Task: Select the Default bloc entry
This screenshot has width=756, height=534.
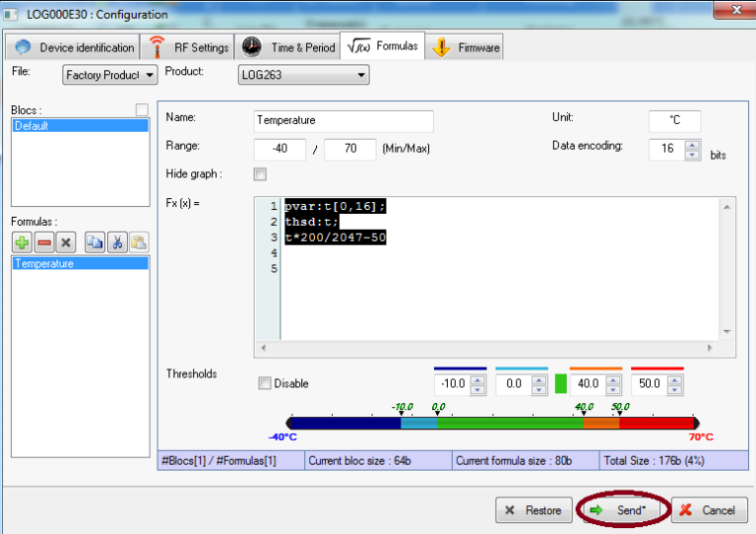Action: pyautogui.click(x=80, y=126)
